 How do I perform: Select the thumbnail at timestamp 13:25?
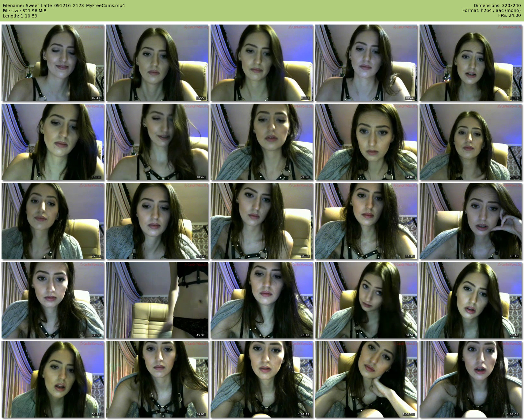471,63
